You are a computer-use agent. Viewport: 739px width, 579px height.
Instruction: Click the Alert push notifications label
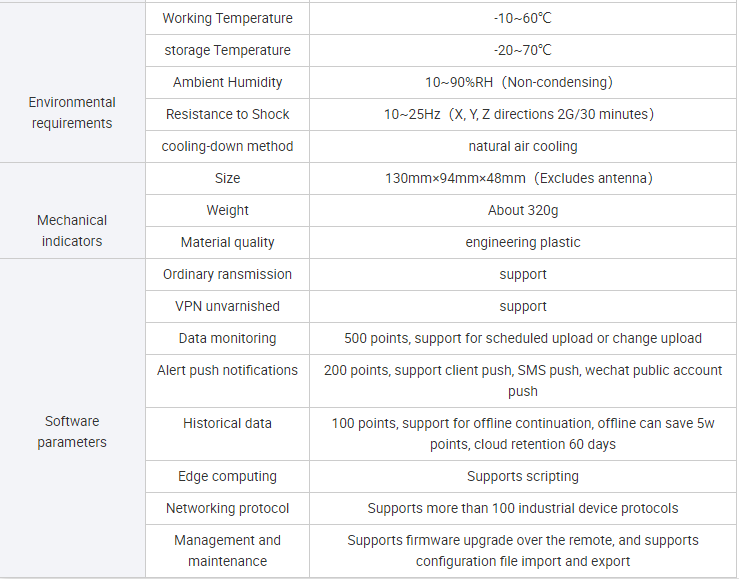(x=228, y=370)
